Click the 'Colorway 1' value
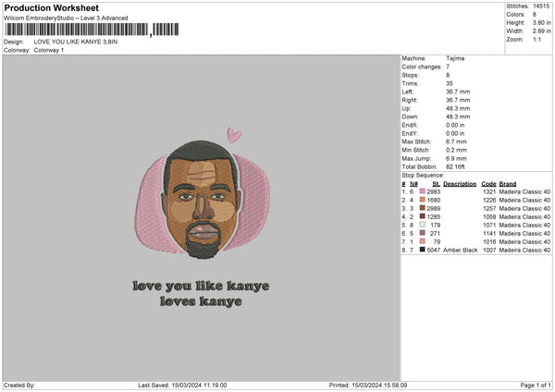555x392 pixels. [49, 50]
